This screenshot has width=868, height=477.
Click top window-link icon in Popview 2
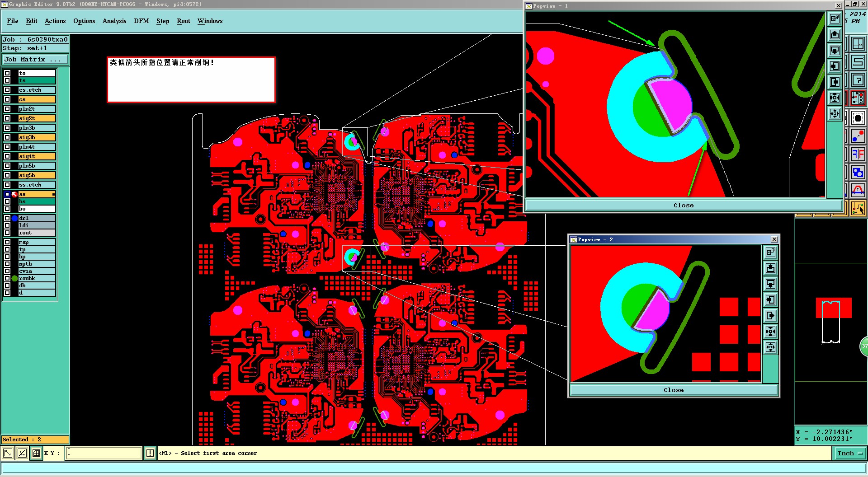(770, 253)
